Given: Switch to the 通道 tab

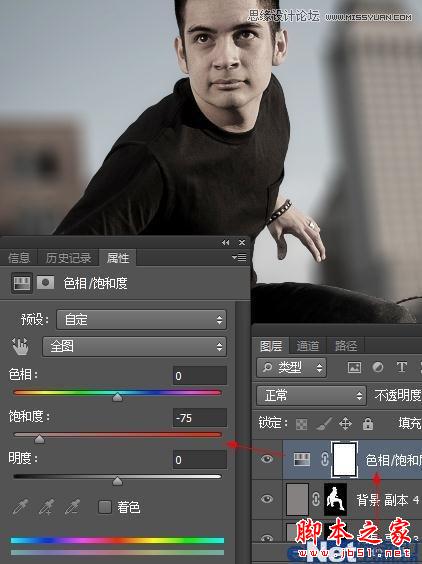Looking at the screenshot, I should click(x=308, y=346).
